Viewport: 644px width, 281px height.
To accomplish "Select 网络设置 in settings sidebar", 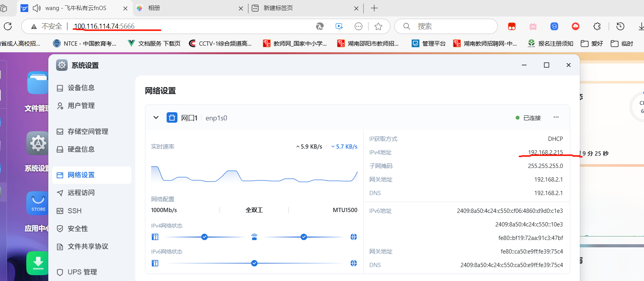I will pos(92,175).
